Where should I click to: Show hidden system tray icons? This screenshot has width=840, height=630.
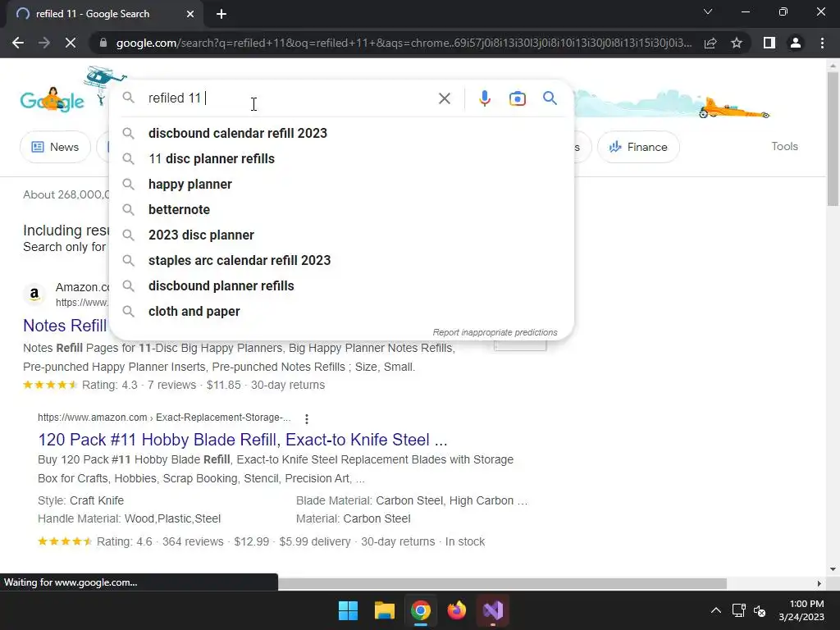tap(715, 610)
